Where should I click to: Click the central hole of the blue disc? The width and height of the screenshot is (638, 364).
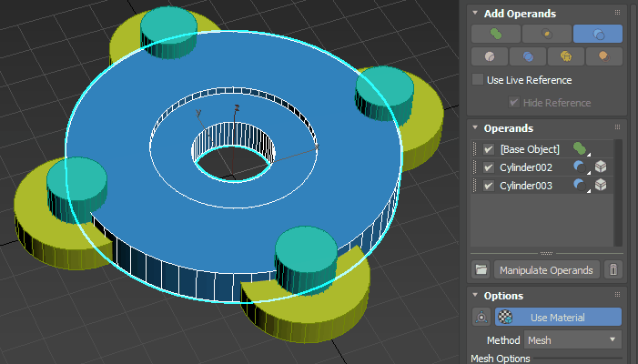(233, 163)
